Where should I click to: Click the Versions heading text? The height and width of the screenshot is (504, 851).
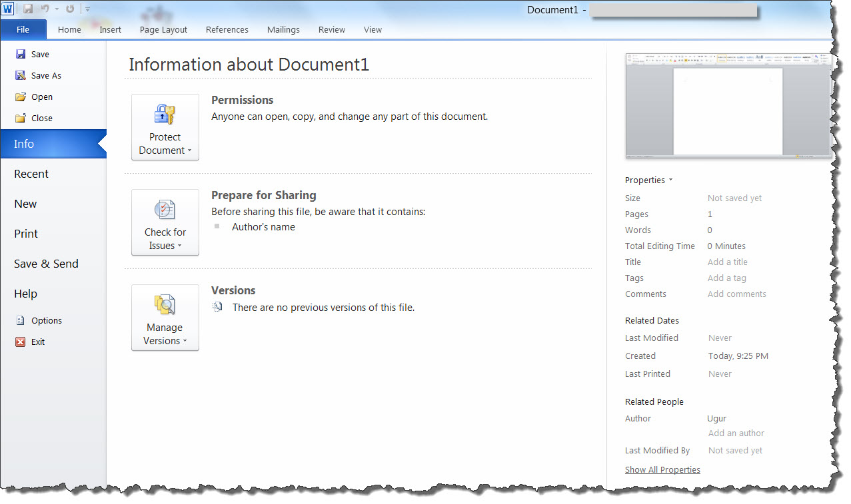coord(233,291)
